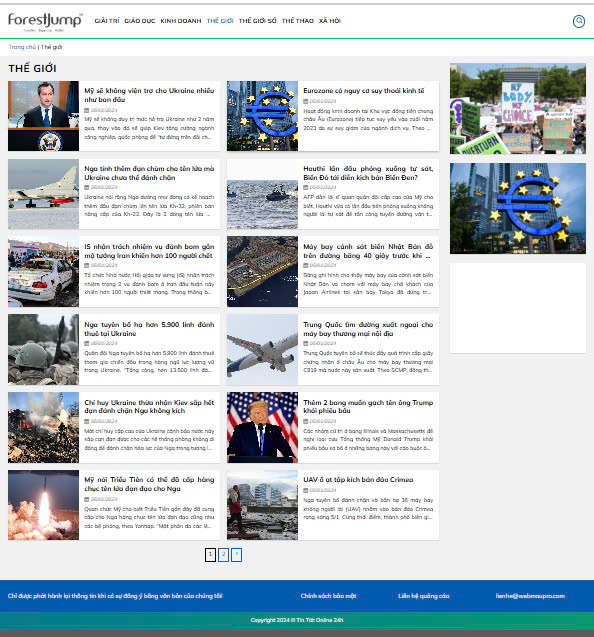Open Liên hệ quảng cáo footer link
This screenshot has height=637, width=594.
(x=424, y=596)
